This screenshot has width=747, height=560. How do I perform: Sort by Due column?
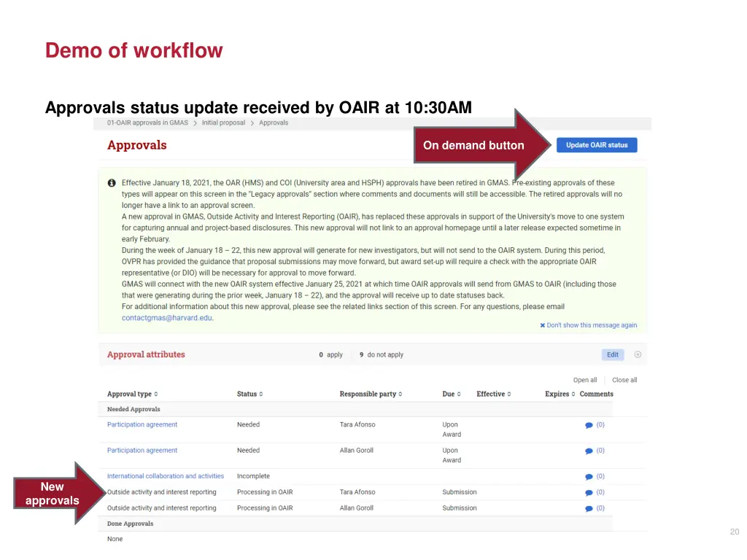pyautogui.click(x=451, y=394)
